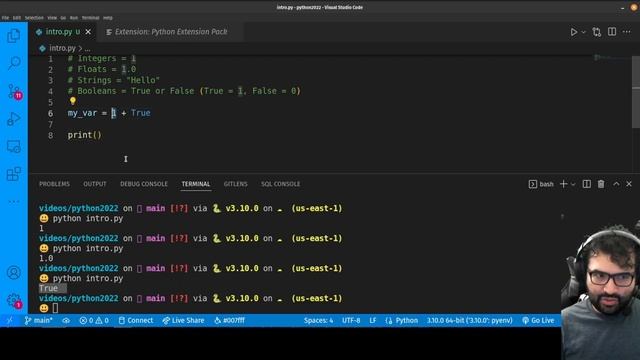Open the Help menu
The image size is (640, 360).
point(108,18)
